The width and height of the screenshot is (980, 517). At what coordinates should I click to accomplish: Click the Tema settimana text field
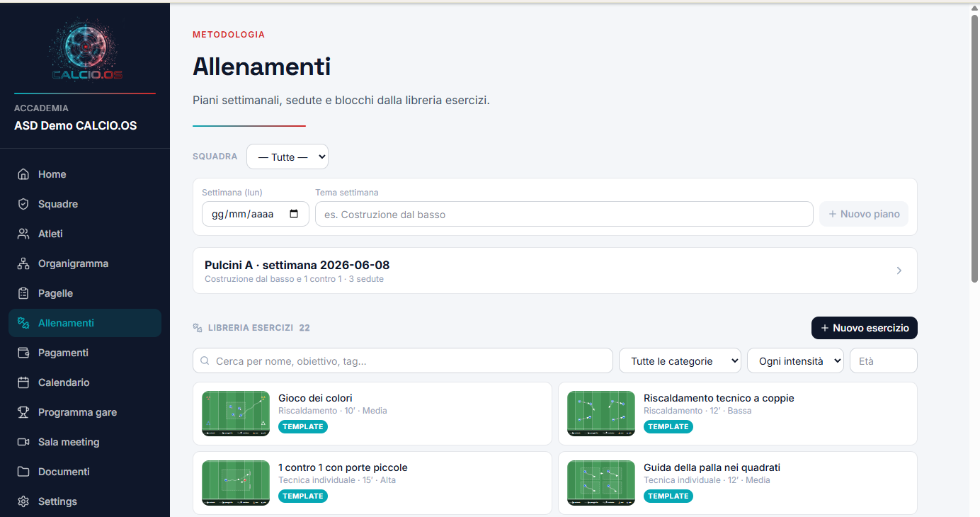[x=564, y=214]
